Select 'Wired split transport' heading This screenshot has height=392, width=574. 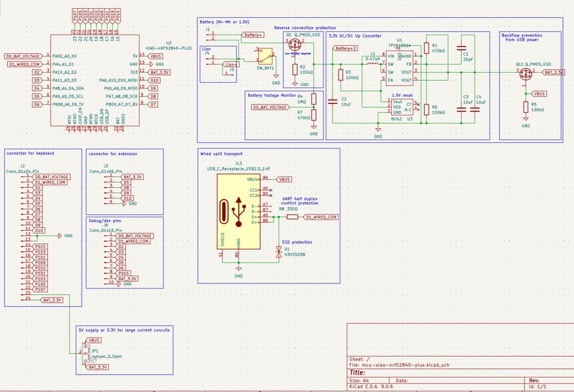(221, 153)
